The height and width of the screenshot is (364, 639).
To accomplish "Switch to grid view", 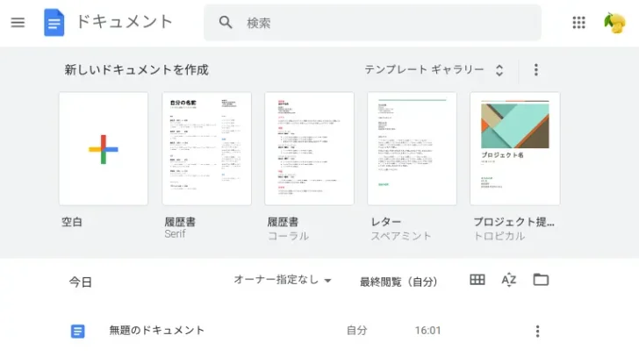I will (x=477, y=280).
